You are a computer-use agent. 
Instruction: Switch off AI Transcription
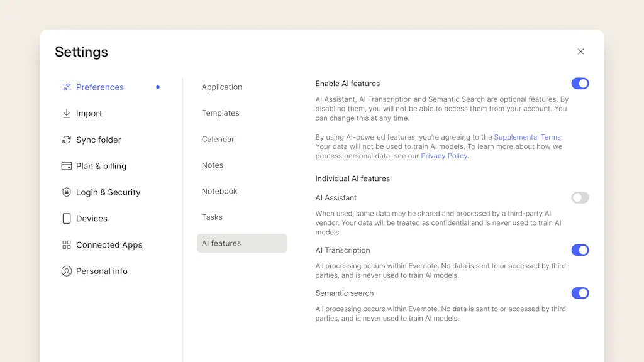coord(580,250)
